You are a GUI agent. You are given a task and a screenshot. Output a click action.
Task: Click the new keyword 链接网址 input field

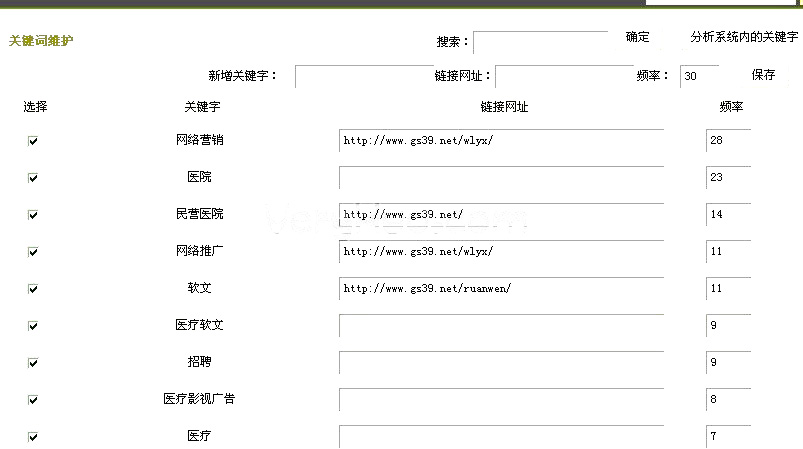[x=564, y=77]
